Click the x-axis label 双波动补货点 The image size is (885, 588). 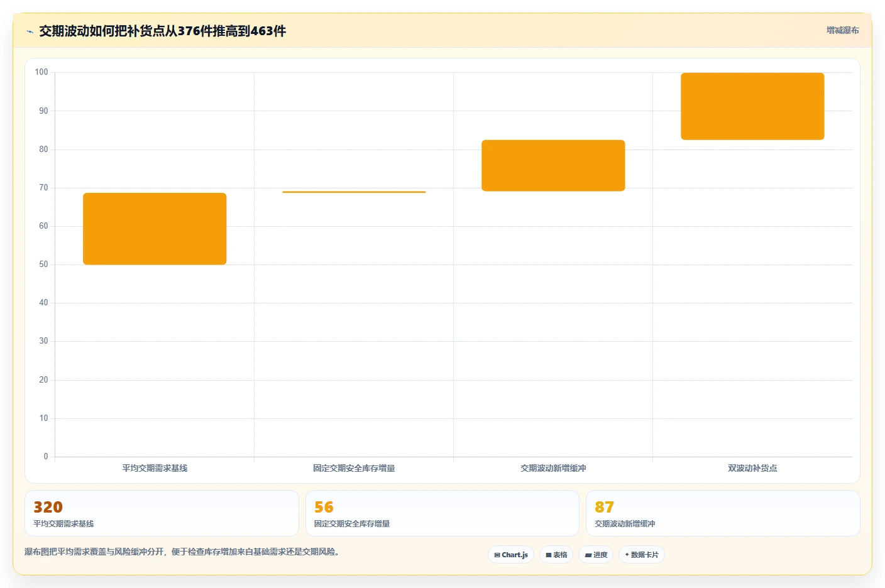click(752, 468)
